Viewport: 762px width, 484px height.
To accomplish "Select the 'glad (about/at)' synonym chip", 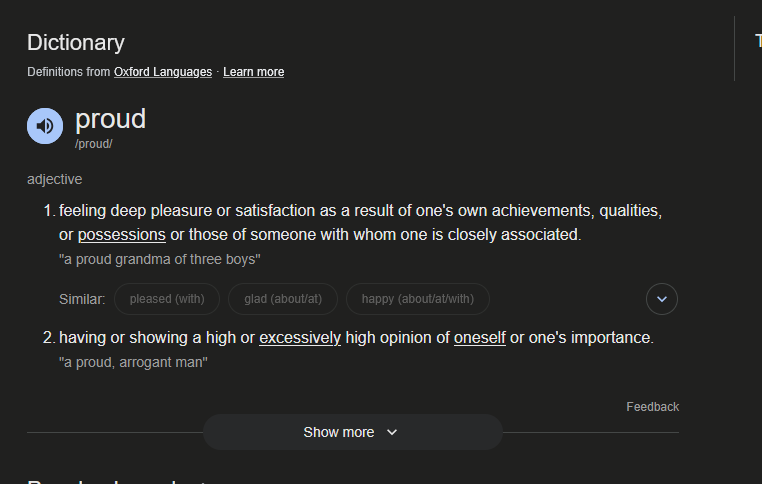I will click(x=283, y=299).
